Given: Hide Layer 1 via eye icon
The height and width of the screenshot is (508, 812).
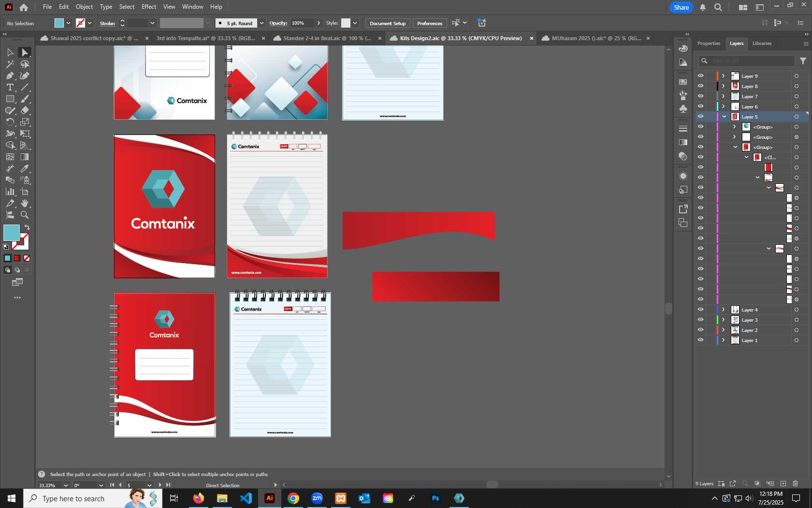Looking at the screenshot, I should (700, 340).
